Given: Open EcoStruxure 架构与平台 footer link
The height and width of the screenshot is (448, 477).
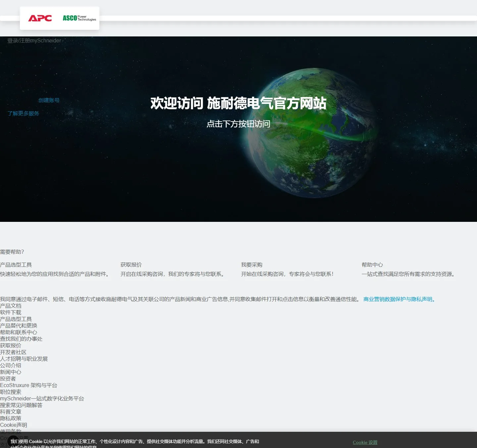Looking at the screenshot, I should pyautogui.click(x=28, y=385).
